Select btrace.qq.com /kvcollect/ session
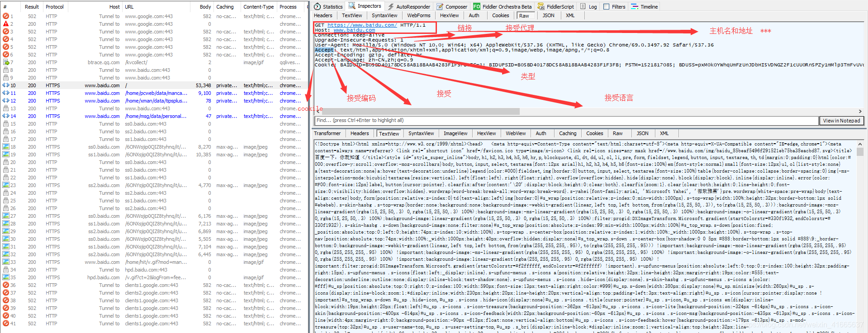Screen dimensions: 868x333 tap(154, 62)
